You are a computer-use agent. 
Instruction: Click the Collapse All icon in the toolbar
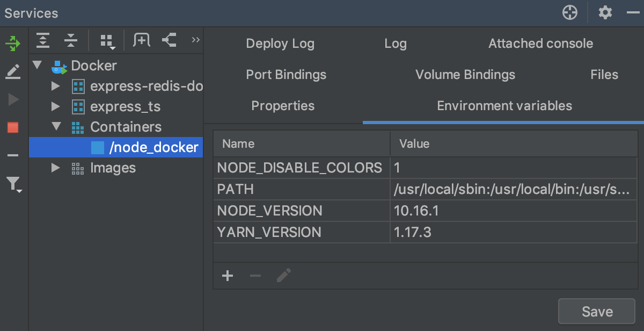pyautogui.click(x=70, y=40)
